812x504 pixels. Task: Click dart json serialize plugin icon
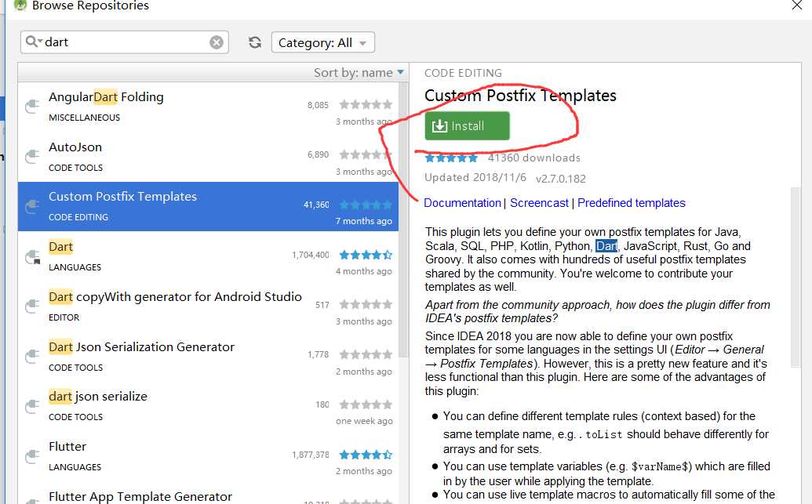pos(32,406)
